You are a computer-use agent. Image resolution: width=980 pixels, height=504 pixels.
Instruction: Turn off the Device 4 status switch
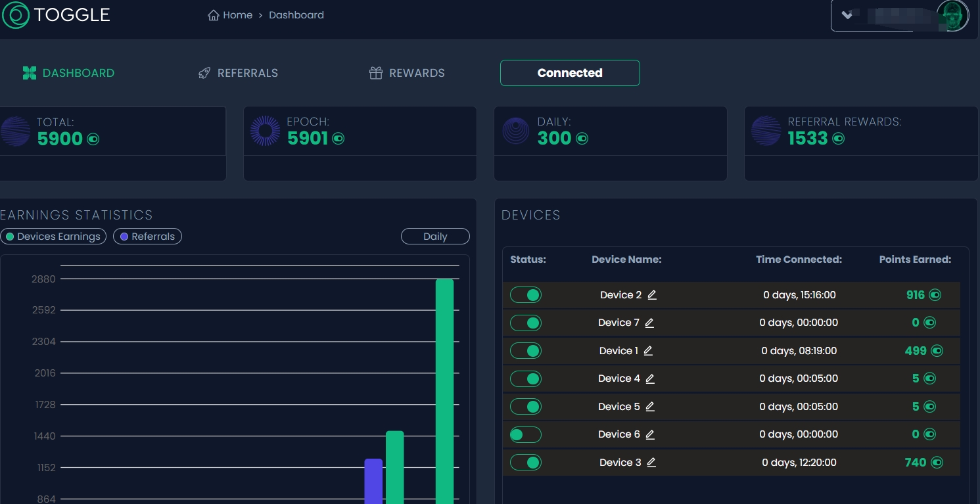(526, 378)
